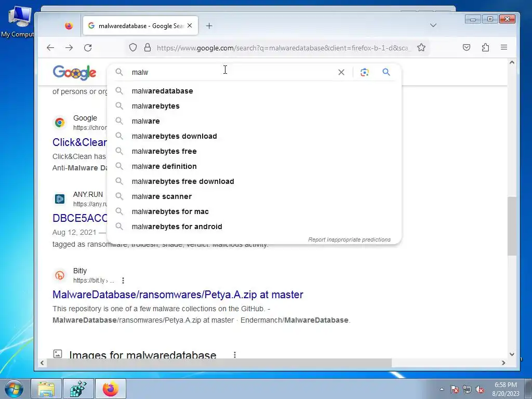Image resolution: width=532 pixels, height=399 pixels.
Task: Open the DBCE5ACC ANY.RUN result link
Action: [79, 218]
